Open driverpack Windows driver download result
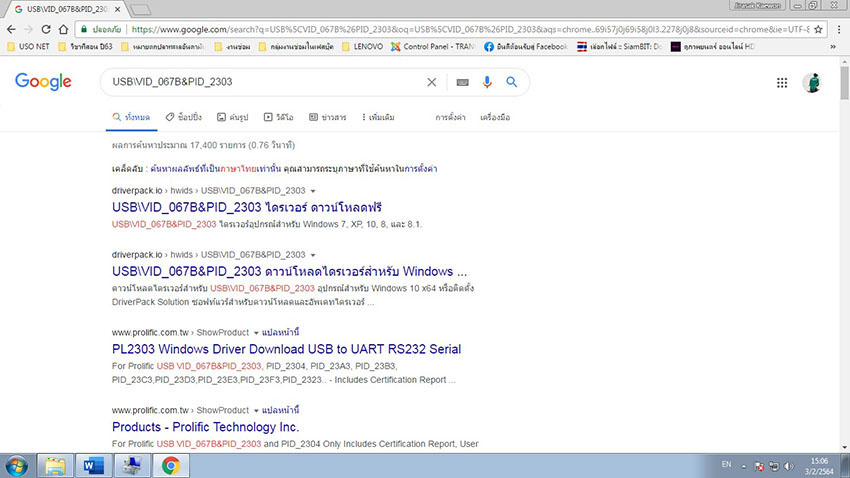This screenshot has width=850, height=478. coord(289,272)
